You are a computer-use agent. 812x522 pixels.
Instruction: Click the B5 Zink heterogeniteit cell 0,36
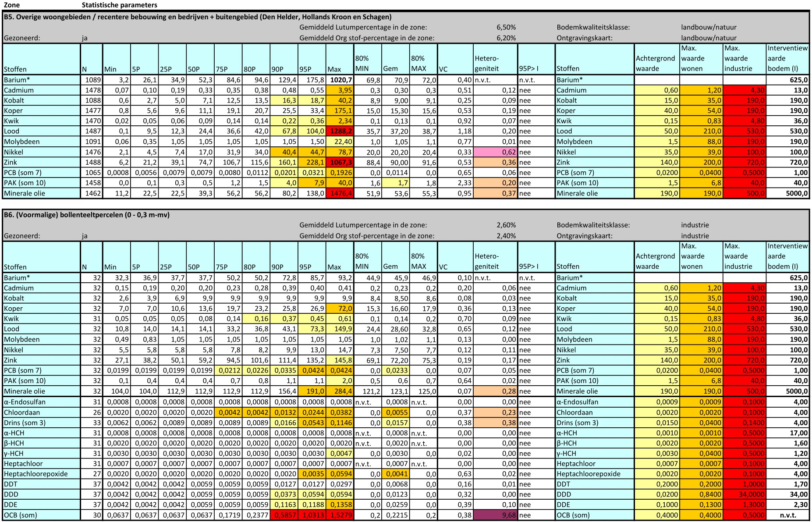(x=496, y=162)
